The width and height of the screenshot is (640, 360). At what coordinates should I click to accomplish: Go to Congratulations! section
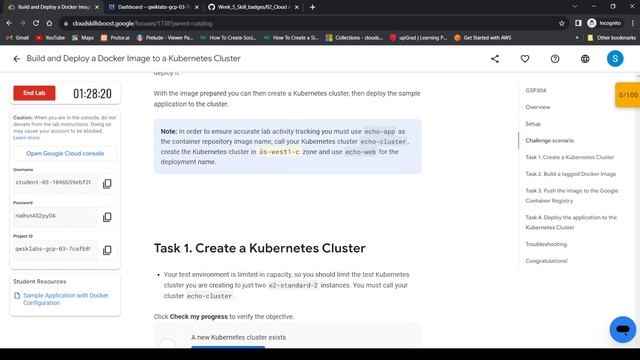click(546, 261)
